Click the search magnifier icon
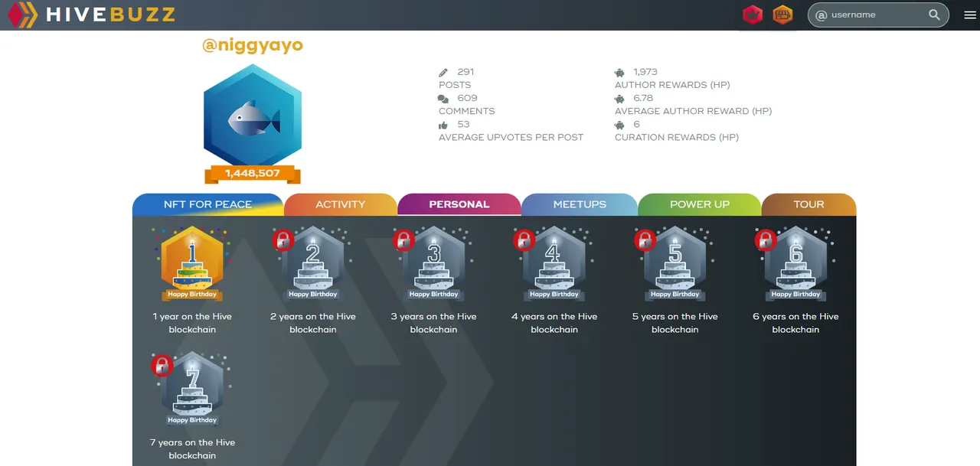Viewport: 980px width, 466px height. click(935, 15)
